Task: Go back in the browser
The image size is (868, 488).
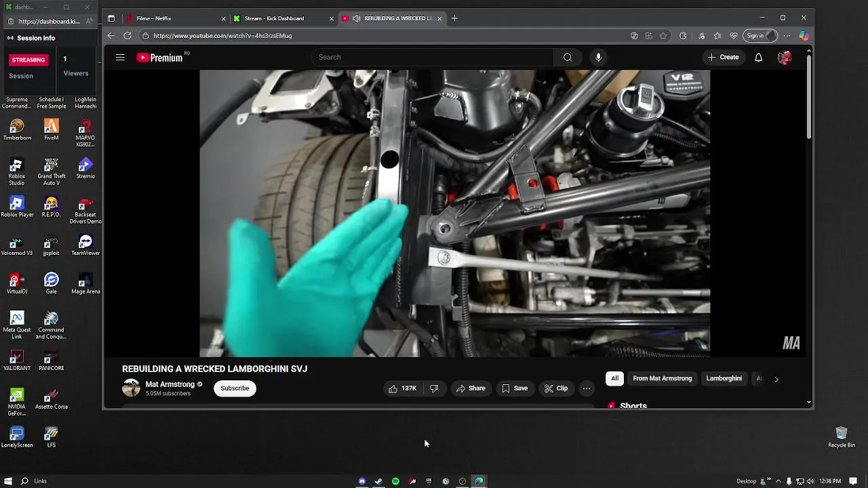Action: pyautogui.click(x=111, y=35)
